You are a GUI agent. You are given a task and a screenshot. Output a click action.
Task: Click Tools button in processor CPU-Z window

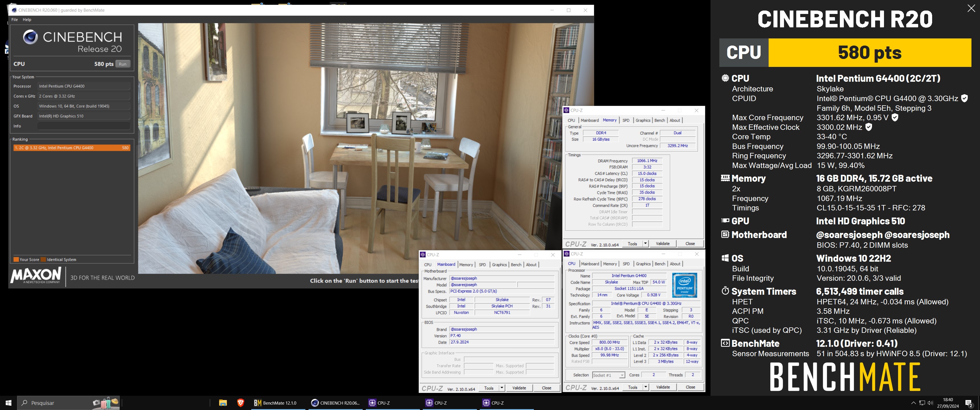click(x=633, y=387)
